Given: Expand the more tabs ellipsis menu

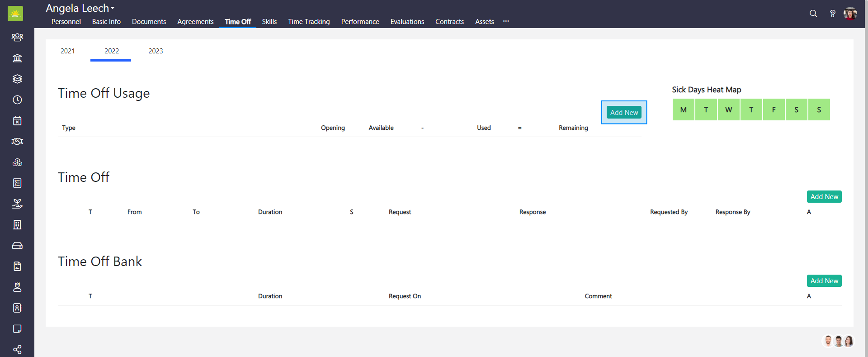Looking at the screenshot, I should click(506, 21).
